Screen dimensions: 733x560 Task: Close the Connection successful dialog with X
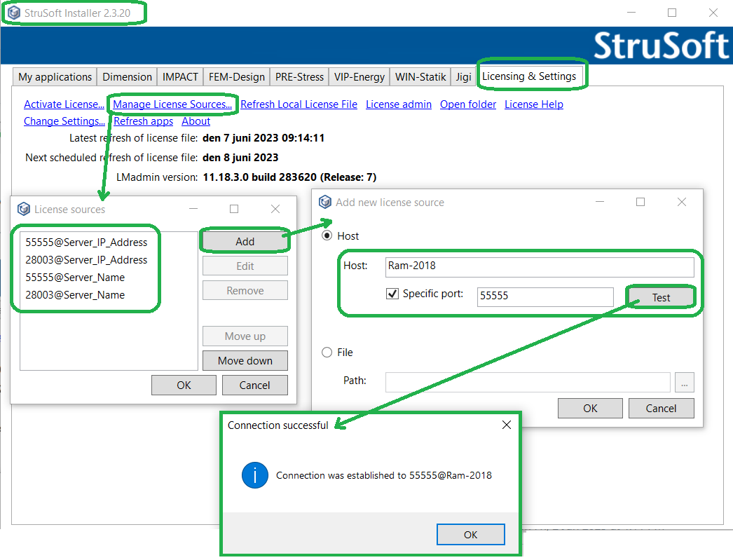click(x=506, y=425)
